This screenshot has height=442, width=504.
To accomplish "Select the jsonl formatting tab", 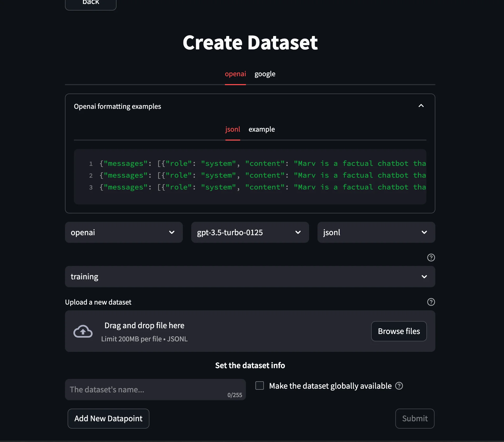I will [x=233, y=129].
